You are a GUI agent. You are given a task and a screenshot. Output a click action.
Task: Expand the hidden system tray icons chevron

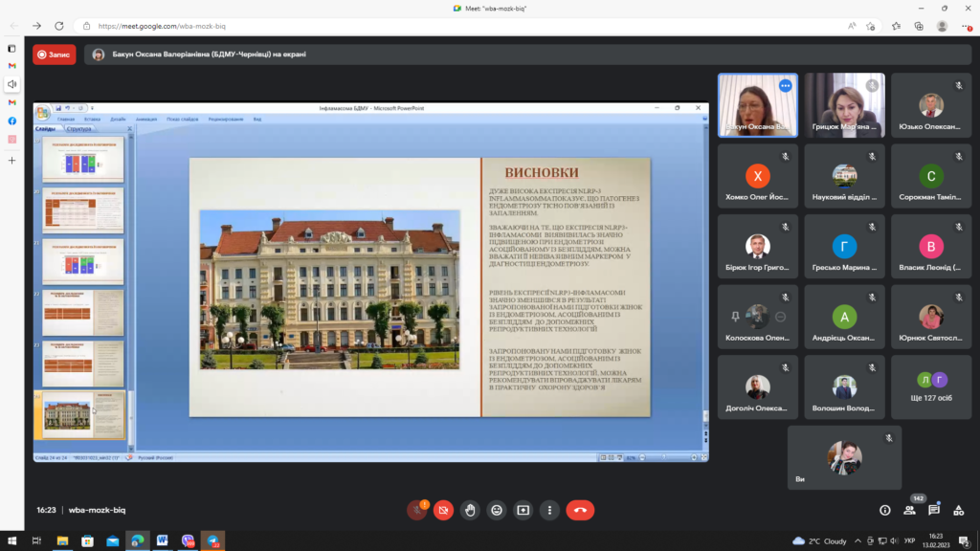coord(857,540)
